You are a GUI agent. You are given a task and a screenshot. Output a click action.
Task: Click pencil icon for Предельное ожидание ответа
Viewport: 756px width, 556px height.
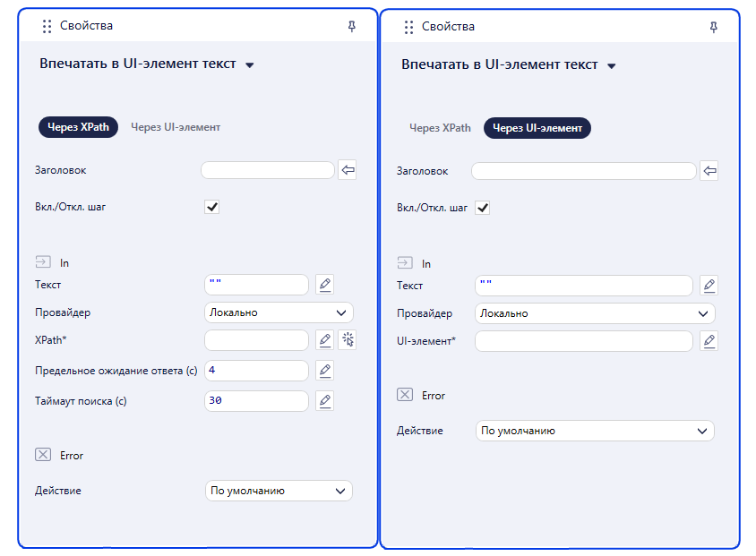pos(325,371)
